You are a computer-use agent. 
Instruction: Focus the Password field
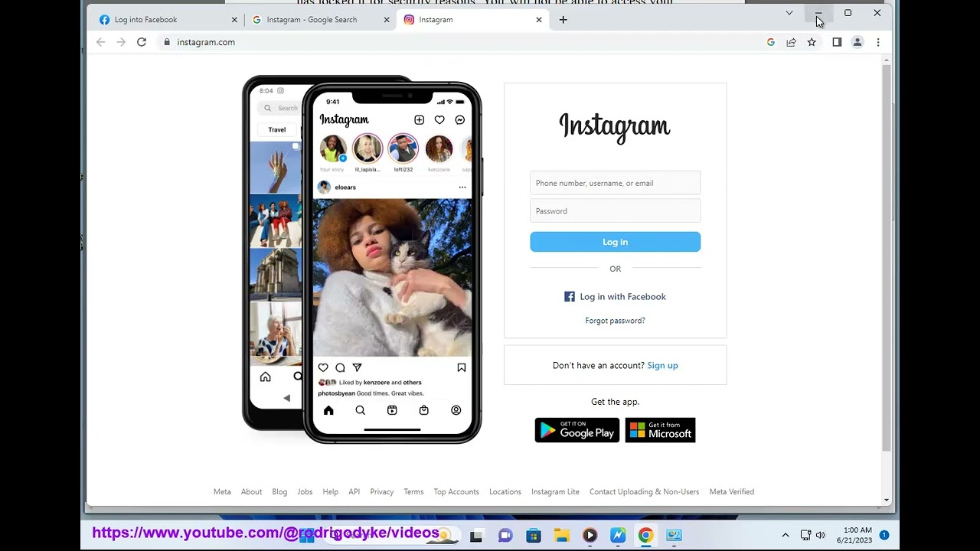pos(615,211)
